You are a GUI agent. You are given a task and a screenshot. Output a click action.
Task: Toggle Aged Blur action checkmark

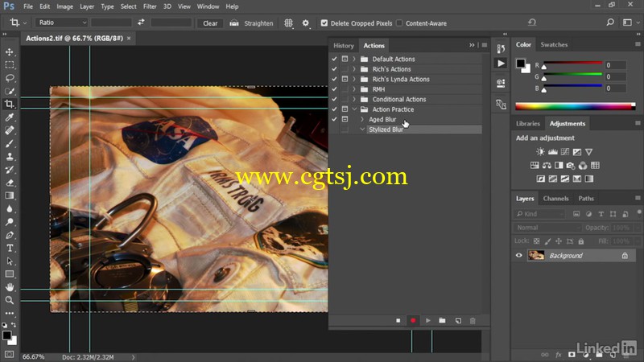pos(334,119)
